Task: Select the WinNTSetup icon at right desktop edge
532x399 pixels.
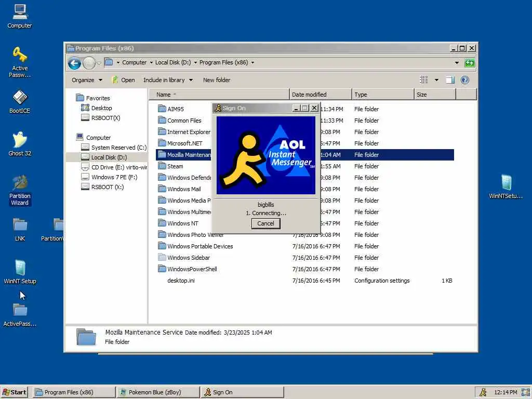Action: 506,187
